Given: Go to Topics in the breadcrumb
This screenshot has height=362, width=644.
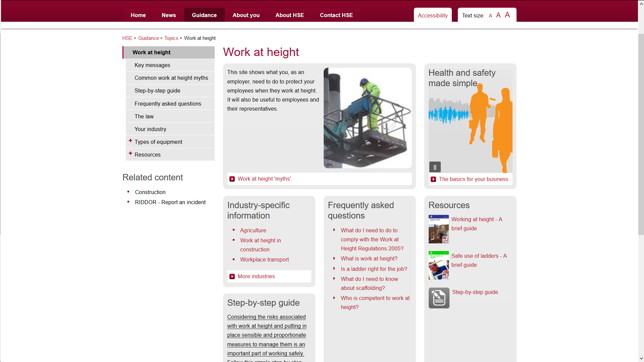Looking at the screenshot, I should click(171, 38).
